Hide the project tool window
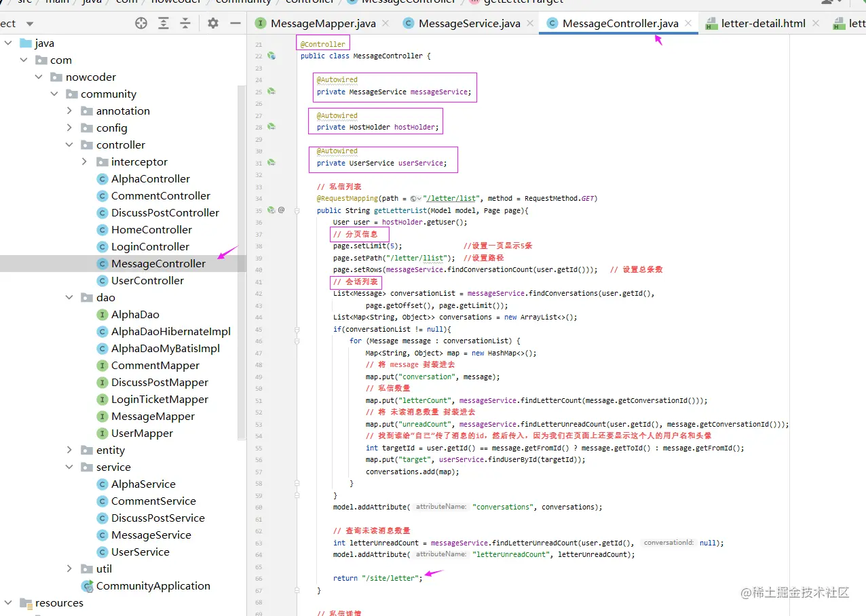This screenshot has width=866, height=616. tap(236, 23)
